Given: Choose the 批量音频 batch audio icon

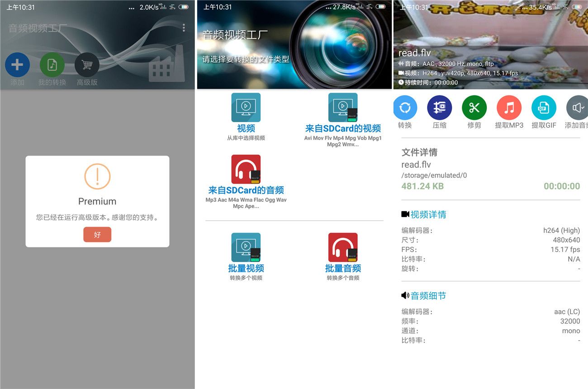Looking at the screenshot, I should tap(343, 247).
